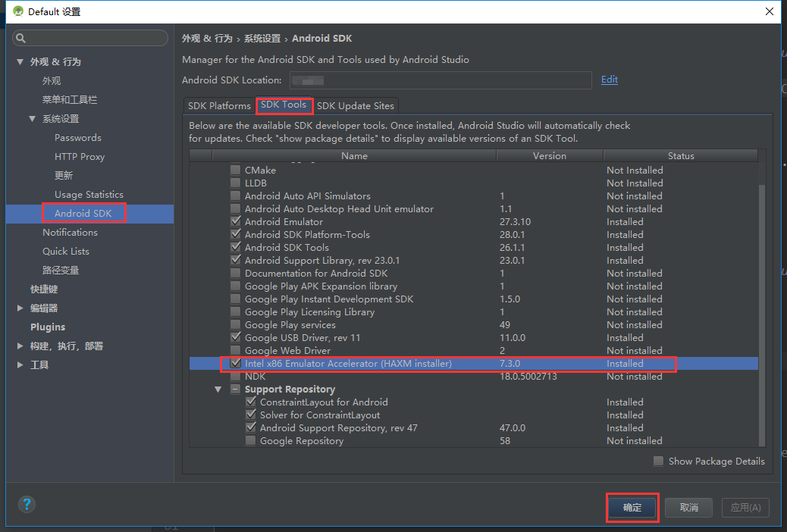Cancel with the 取消 button
Screen dimensions: 787x532
tap(688, 508)
